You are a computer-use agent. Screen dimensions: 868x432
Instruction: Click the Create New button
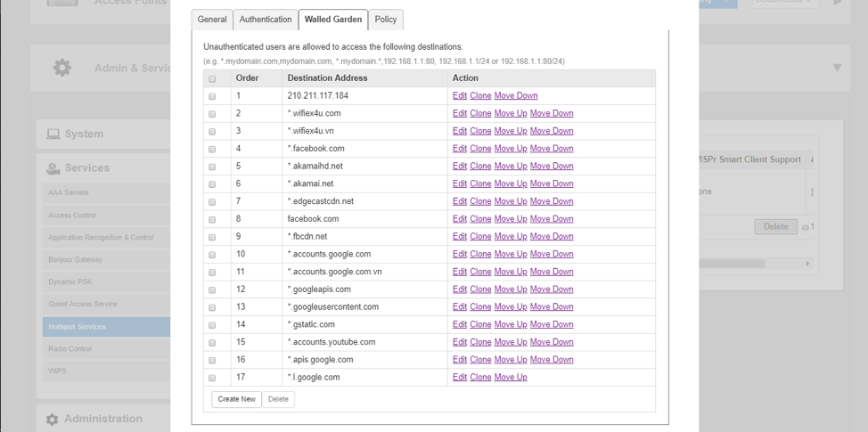click(236, 399)
